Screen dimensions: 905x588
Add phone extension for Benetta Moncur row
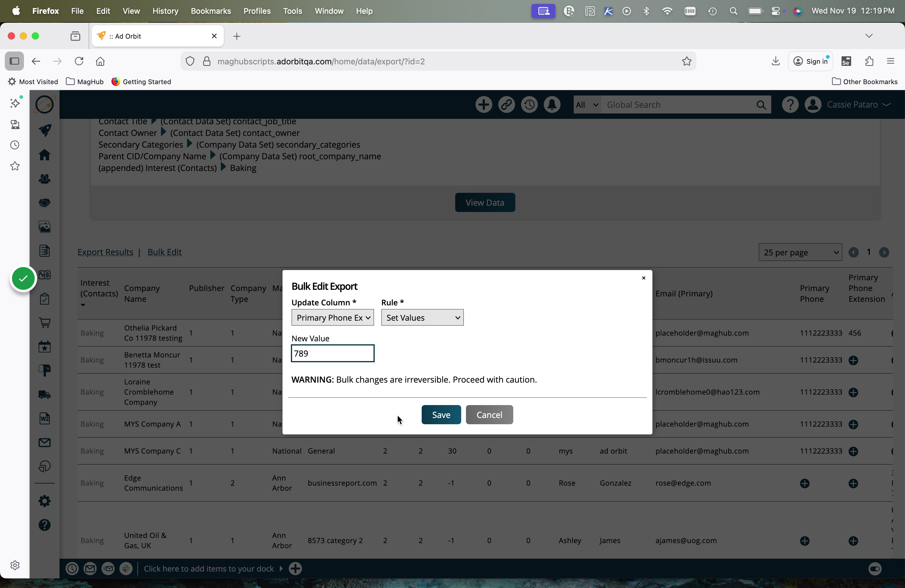coord(853,360)
